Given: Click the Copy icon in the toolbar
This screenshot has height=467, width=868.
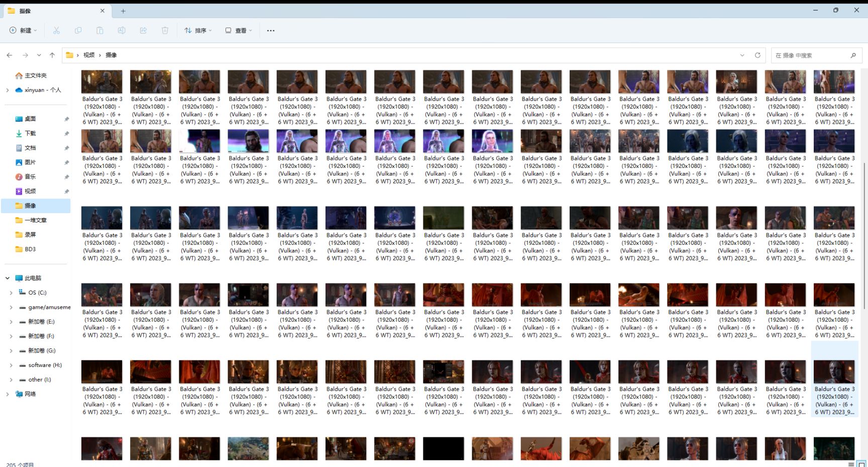Looking at the screenshot, I should [x=78, y=31].
